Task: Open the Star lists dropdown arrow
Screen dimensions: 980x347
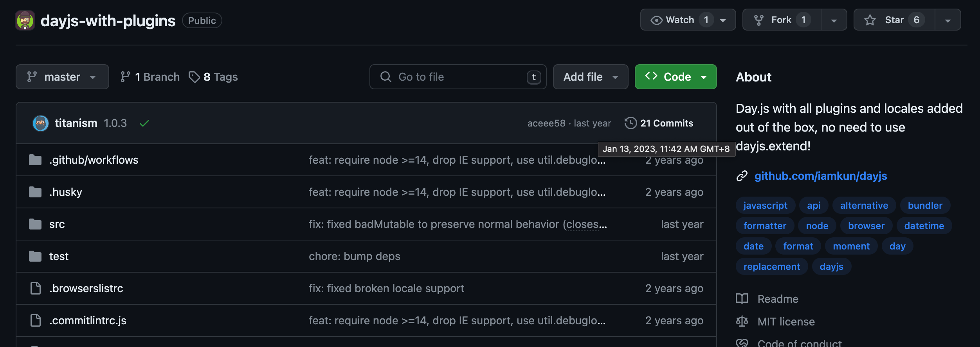Action: coord(948,20)
